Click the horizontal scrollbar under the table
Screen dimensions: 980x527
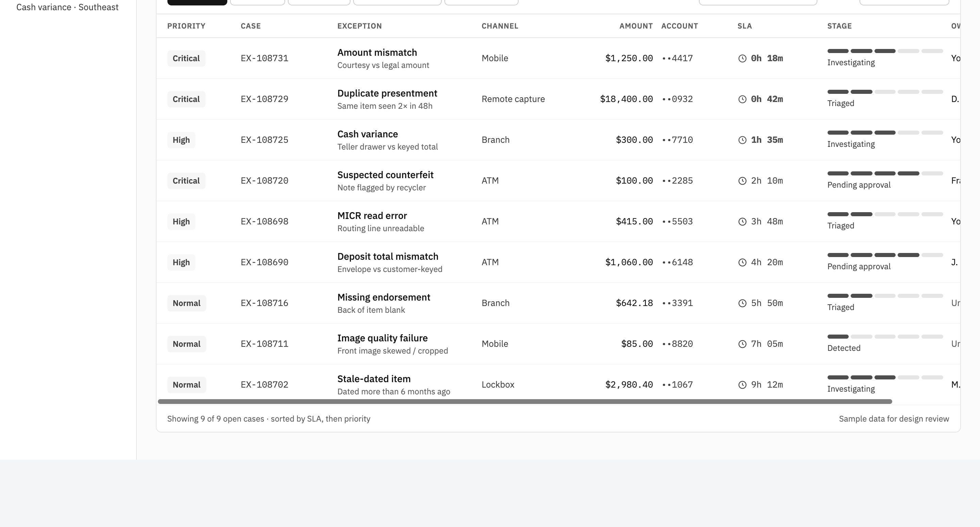pyautogui.click(x=525, y=402)
